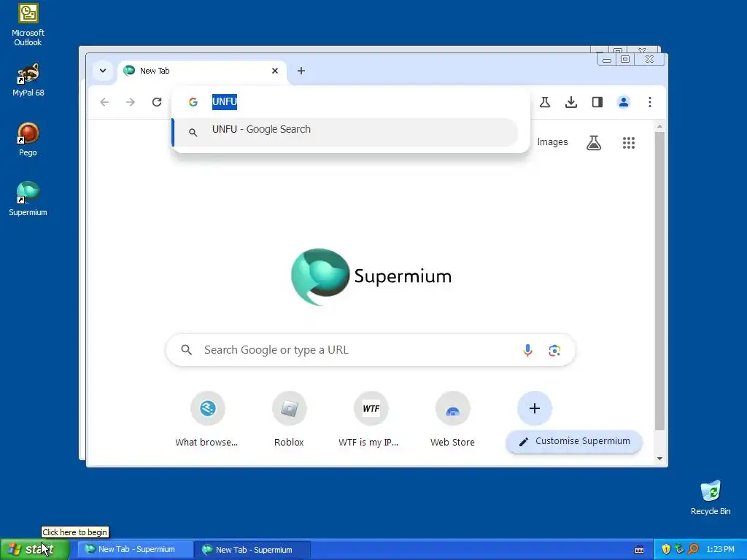Select UNFU - Google Search suggestion

(345, 132)
